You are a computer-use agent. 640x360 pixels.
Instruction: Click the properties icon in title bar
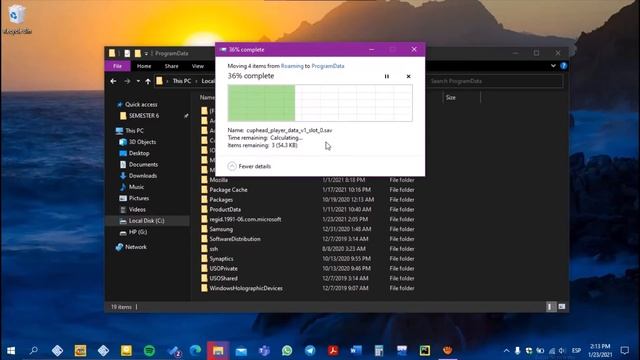tap(127, 53)
